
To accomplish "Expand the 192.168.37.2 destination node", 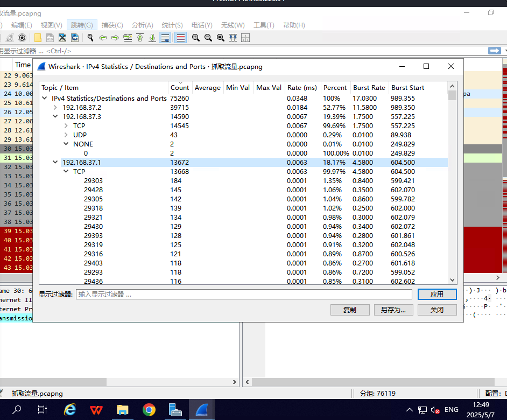I will point(55,108).
